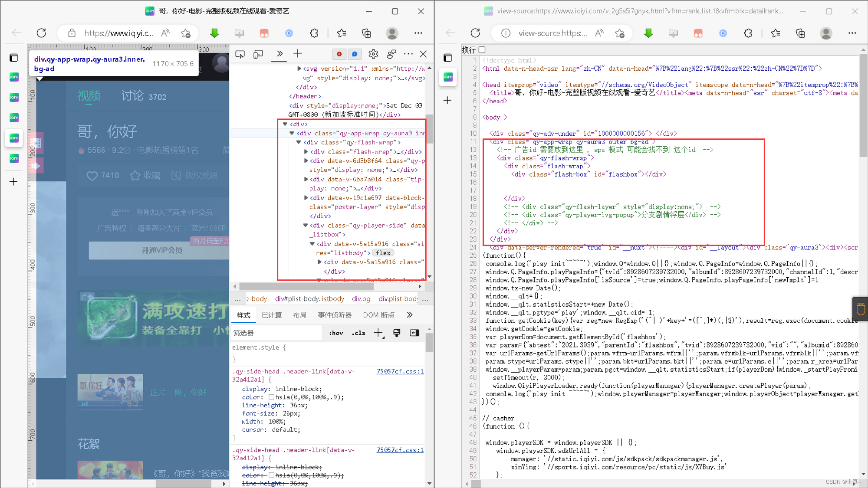Toggle device emulation mode icon
This screenshot has width=868, height=488.
pos(258,54)
